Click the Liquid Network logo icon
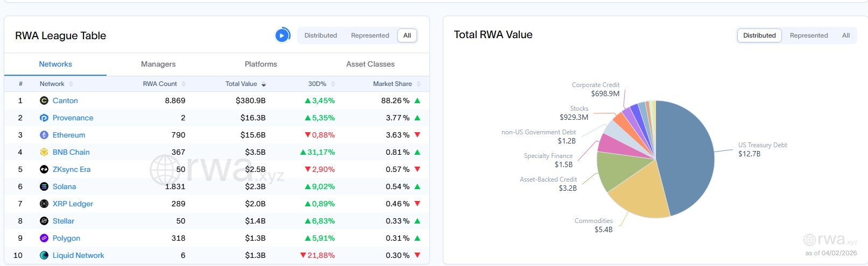 44,255
